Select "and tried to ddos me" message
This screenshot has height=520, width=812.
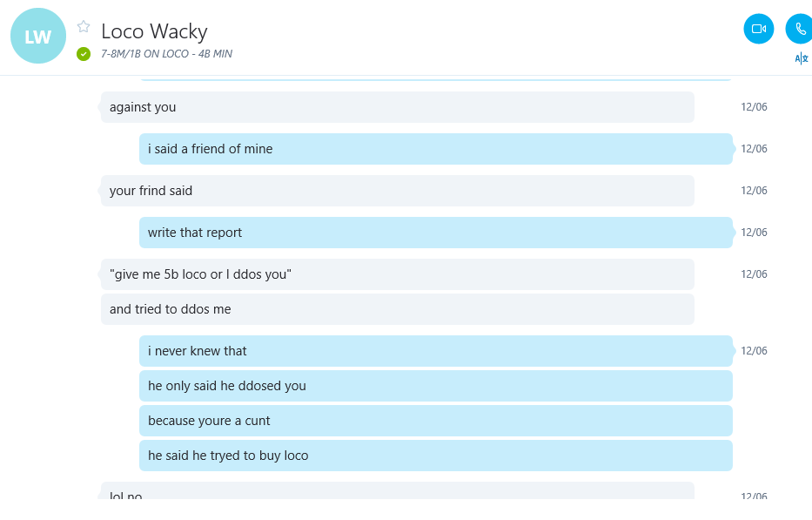point(397,309)
